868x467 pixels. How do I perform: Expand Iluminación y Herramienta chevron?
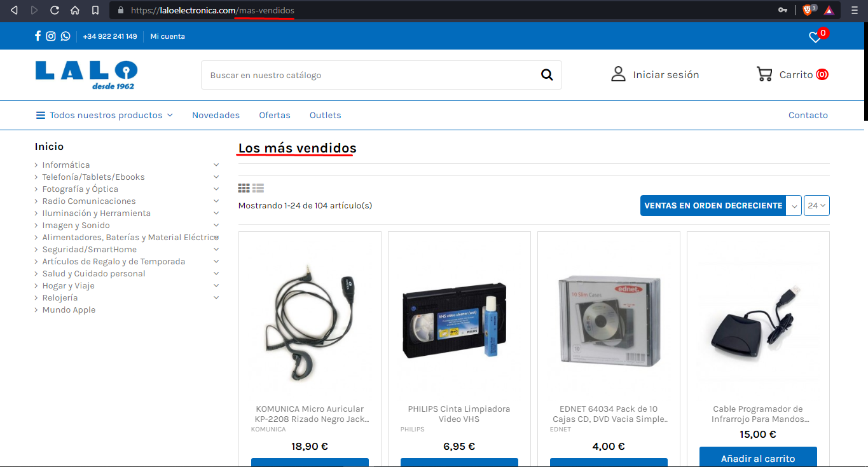(216, 213)
